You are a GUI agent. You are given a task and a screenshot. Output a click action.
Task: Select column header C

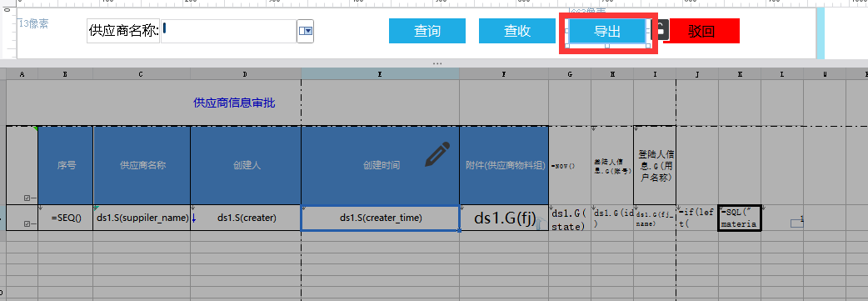pyautogui.click(x=142, y=73)
